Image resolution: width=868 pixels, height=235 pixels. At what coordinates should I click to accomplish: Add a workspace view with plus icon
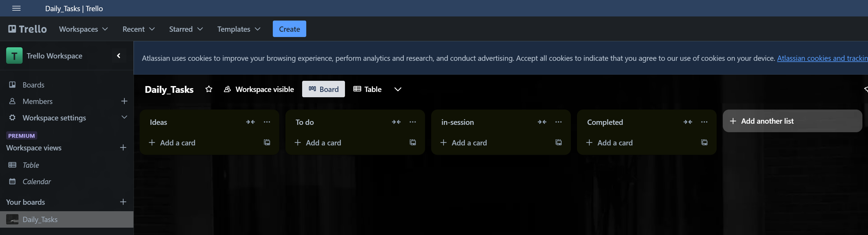click(x=123, y=148)
